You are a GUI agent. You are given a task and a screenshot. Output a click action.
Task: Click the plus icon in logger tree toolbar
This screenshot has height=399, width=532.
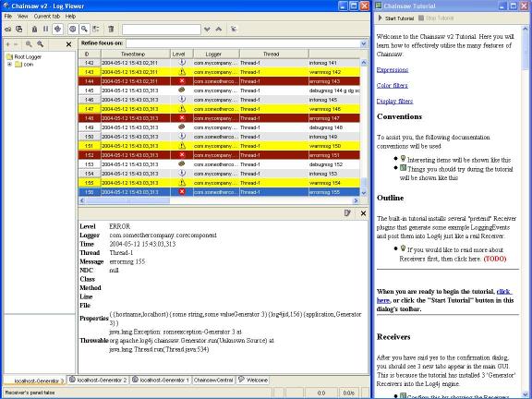tap(7, 44)
